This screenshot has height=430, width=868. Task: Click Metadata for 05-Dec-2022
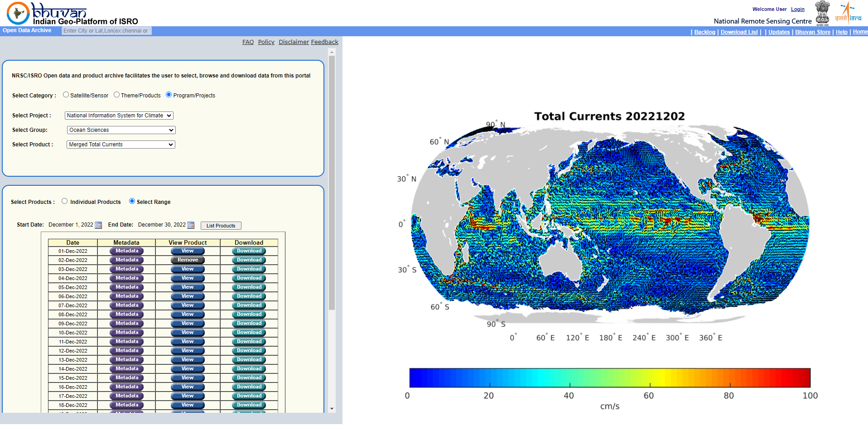126,287
